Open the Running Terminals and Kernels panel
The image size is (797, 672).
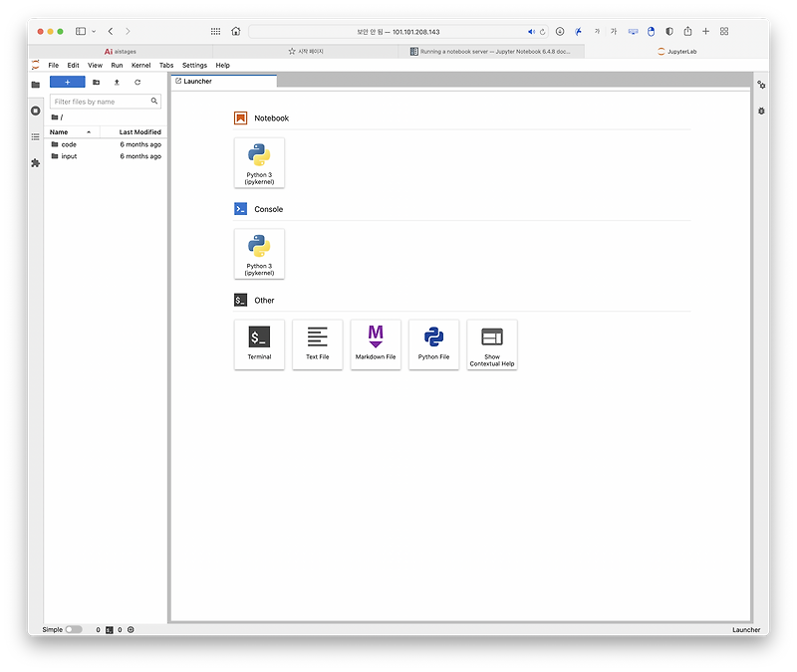tap(35, 111)
